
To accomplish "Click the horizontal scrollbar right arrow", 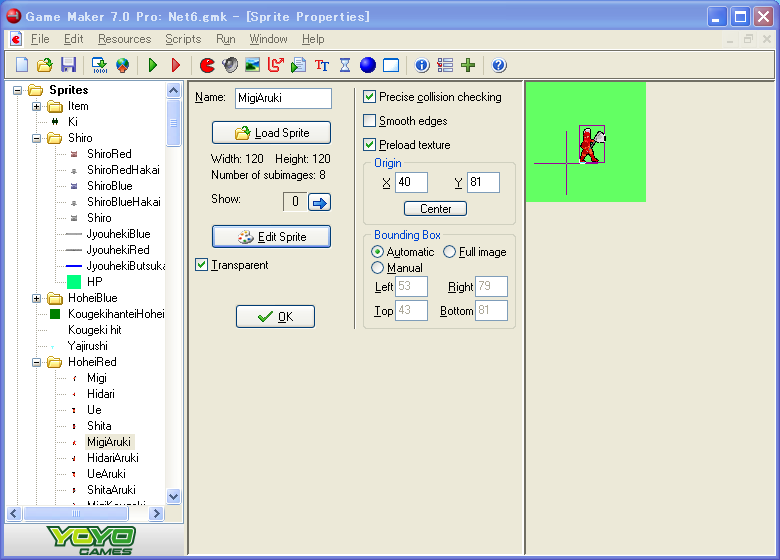I will click(x=156, y=513).
